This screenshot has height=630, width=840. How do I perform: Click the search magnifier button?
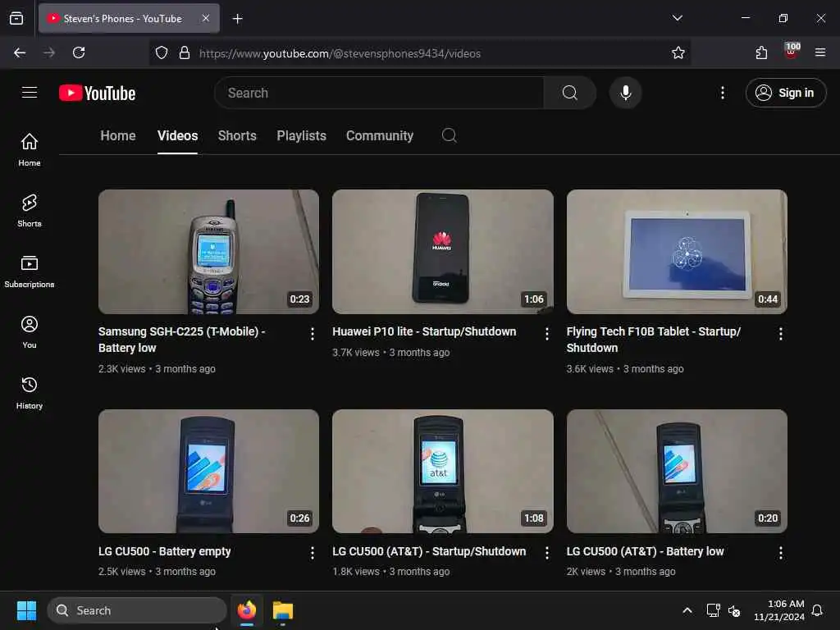pos(569,93)
